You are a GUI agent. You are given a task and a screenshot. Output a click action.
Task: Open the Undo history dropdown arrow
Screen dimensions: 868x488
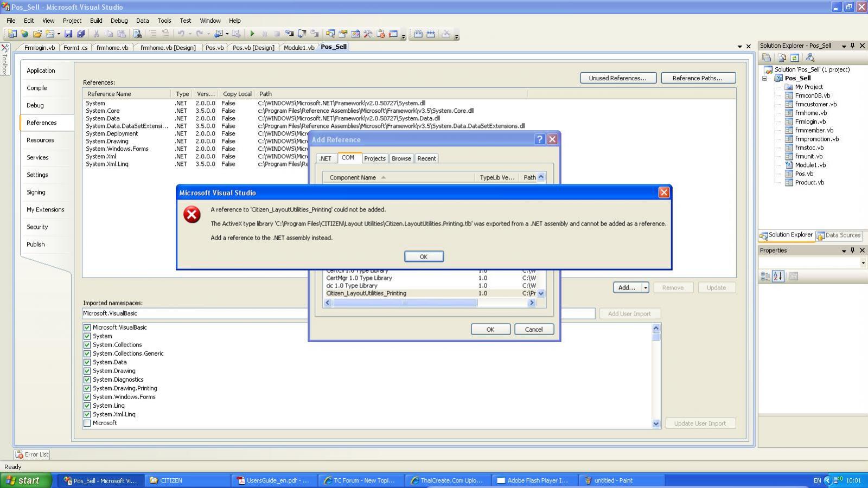coord(189,34)
